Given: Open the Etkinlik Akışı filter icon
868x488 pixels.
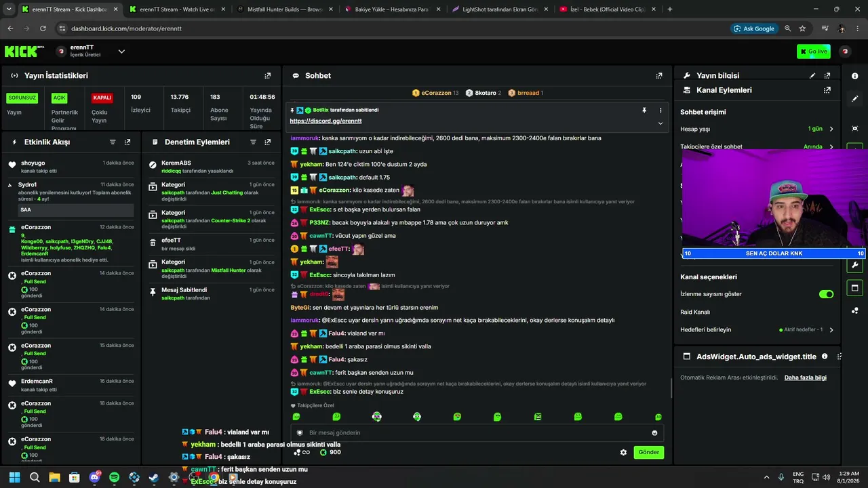Looking at the screenshot, I should (113, 142).
